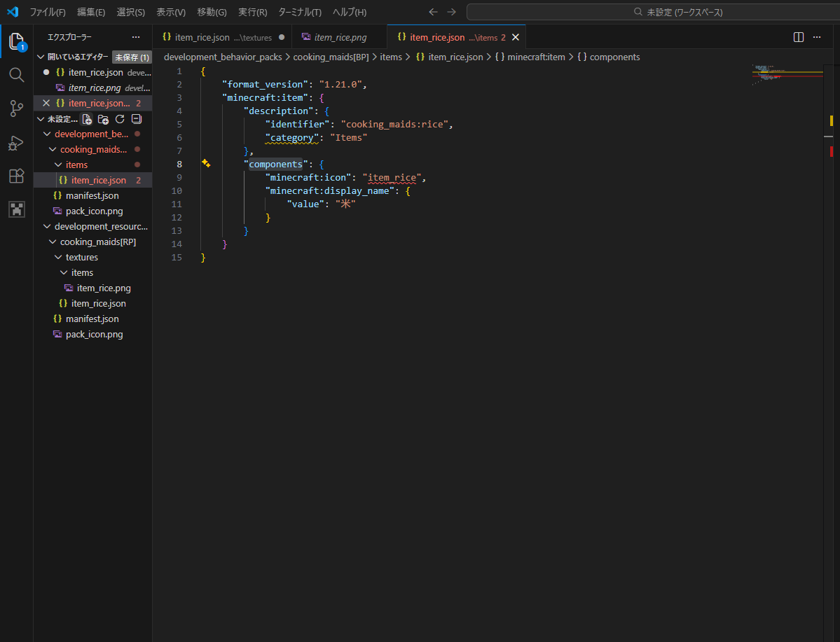Refresh the explorer file tree

120,119
